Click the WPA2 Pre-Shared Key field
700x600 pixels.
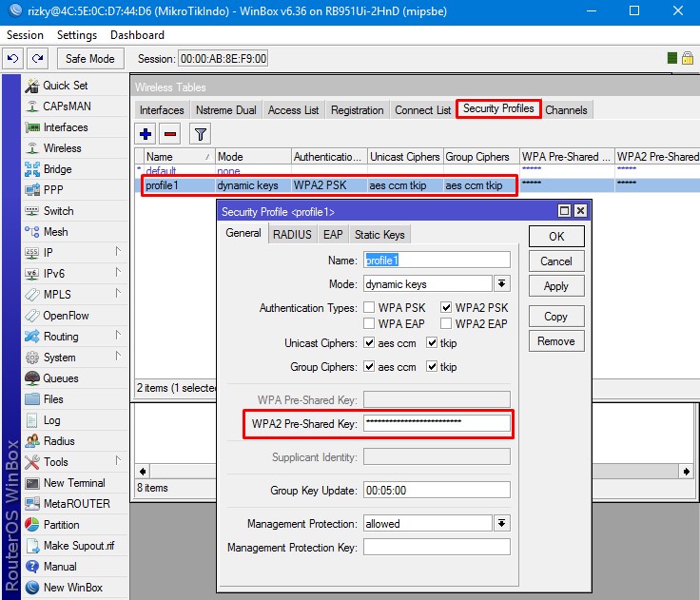click(x=437, y=423)
